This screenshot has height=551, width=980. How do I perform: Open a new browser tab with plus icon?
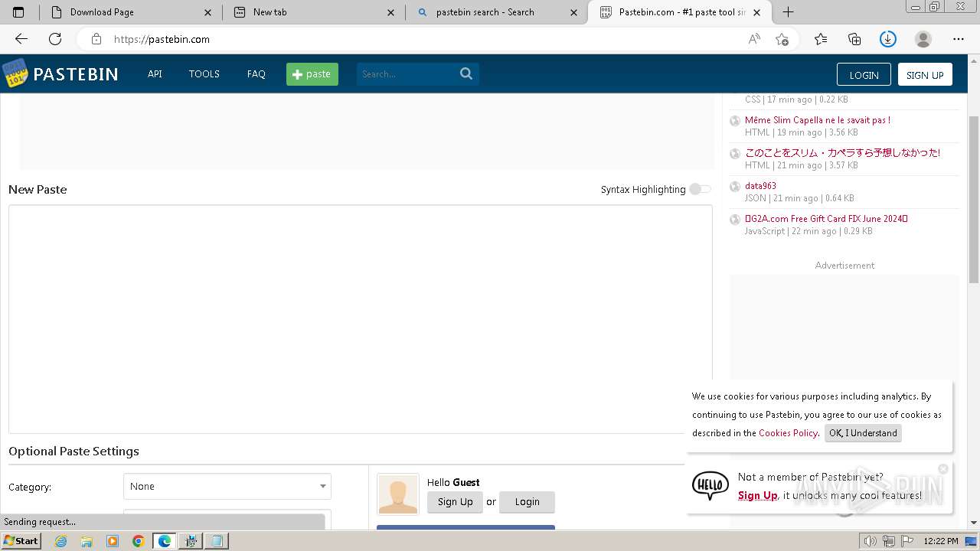click(x=788, y=12)
